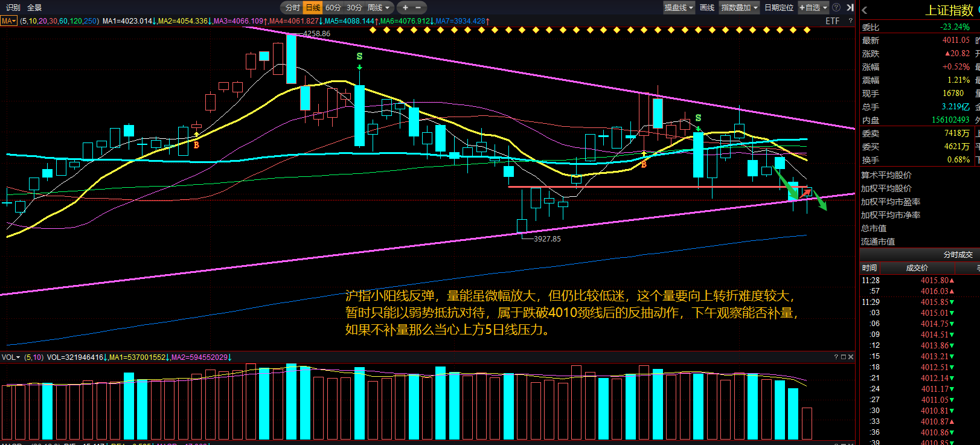Go back with the left chevron icon
The width and height of the screenshot is (980, 445).
865,10
